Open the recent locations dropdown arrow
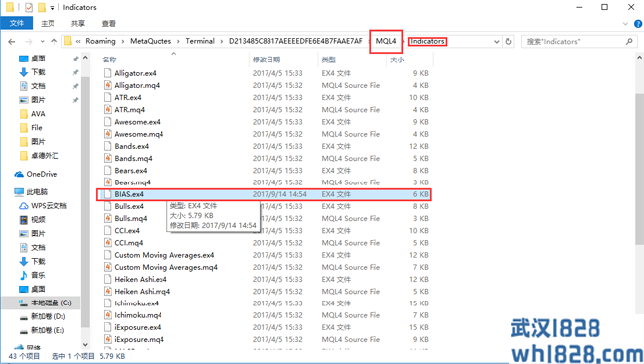This screenshot has width=644, height=364. click(42, 41)
